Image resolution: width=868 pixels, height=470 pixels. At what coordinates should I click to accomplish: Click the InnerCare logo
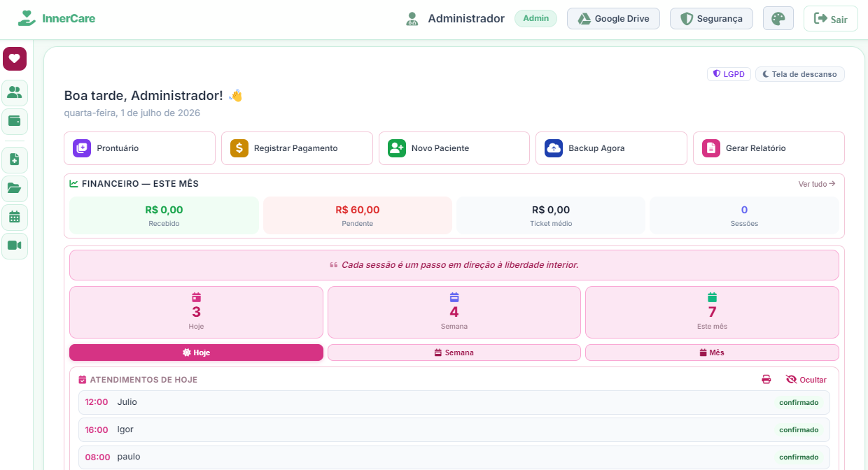pos(57,18)
